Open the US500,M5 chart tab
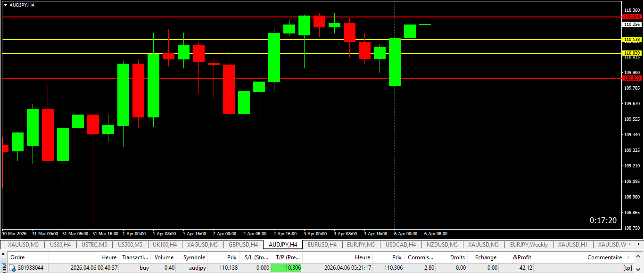644x273 pixels. (x=130, y=245)
